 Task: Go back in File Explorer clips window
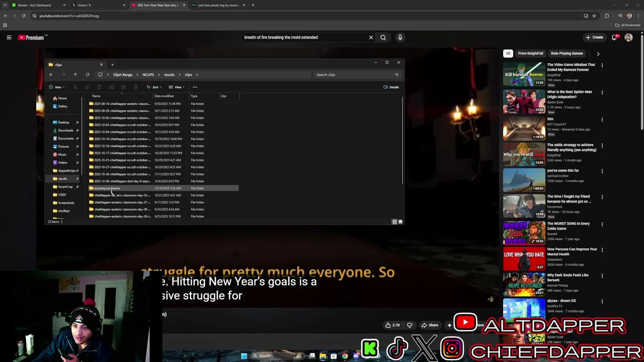tap(51, 74)
